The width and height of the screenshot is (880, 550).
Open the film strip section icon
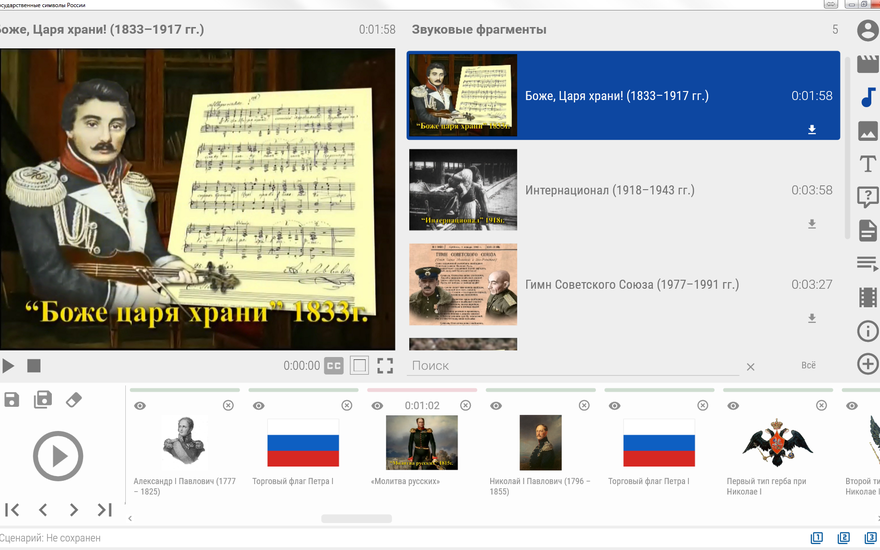[868, 297]
